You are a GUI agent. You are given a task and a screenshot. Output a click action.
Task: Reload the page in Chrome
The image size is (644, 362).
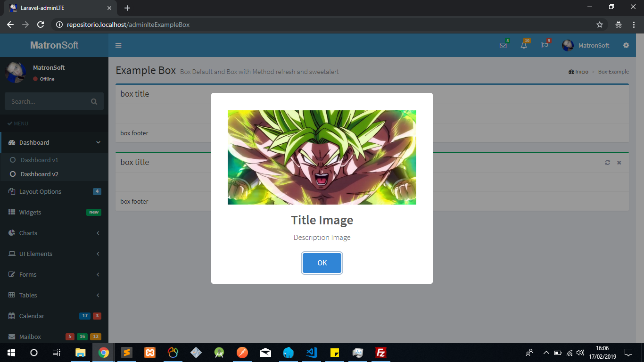(41, 25)
